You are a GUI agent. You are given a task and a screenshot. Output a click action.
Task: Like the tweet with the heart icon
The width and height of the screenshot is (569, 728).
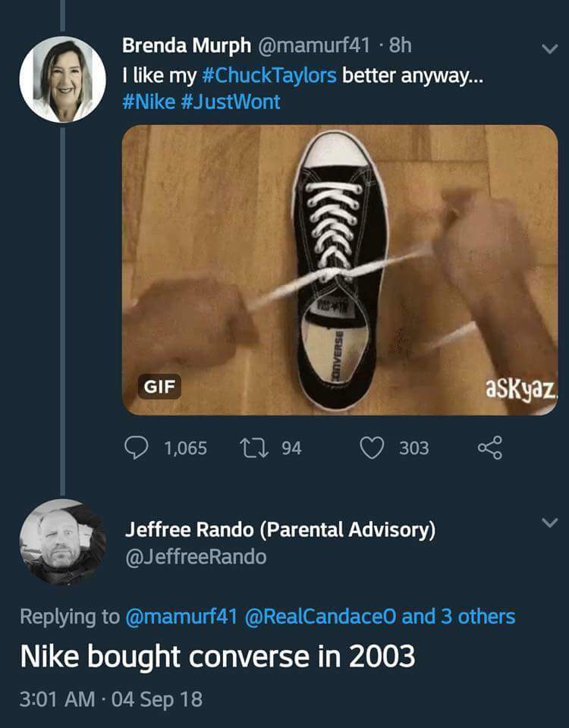coord(372,448)
